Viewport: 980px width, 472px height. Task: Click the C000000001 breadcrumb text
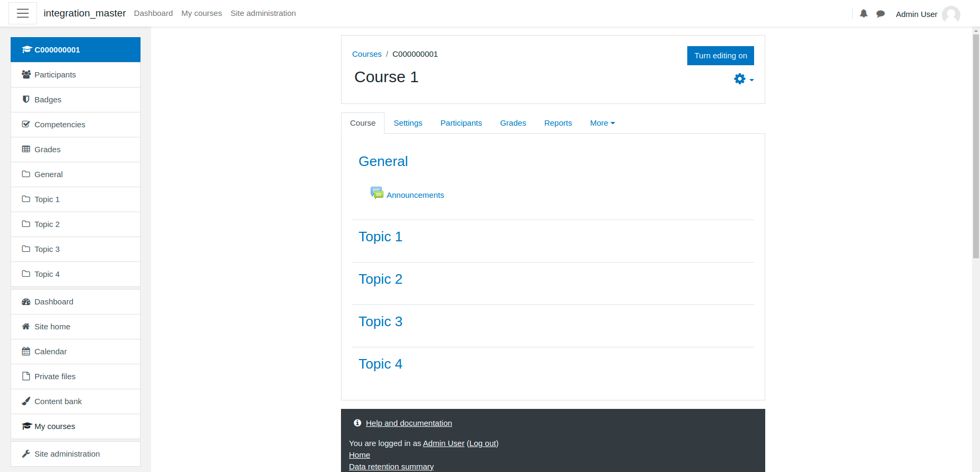[415, 54]
